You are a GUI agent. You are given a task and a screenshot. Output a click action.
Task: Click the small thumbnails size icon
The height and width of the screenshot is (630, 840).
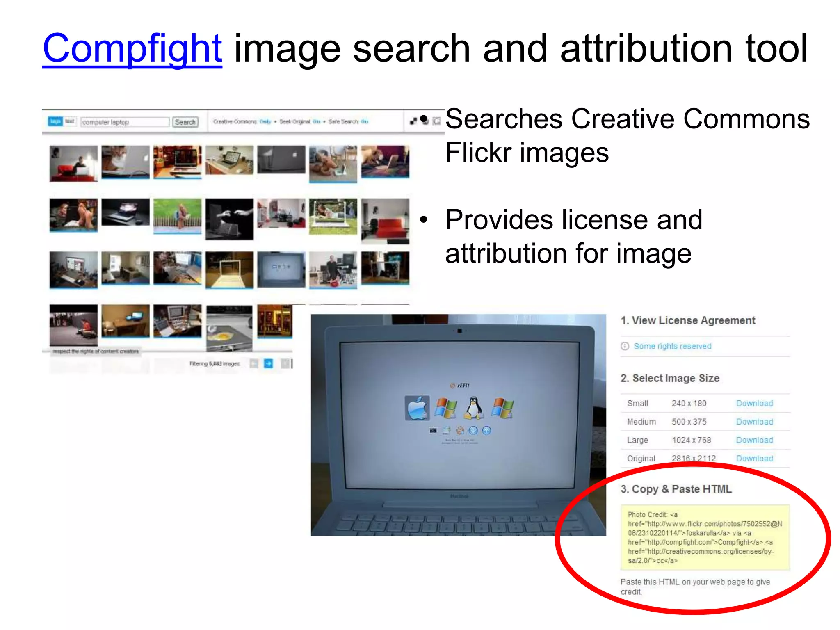(x=413, y=121)
